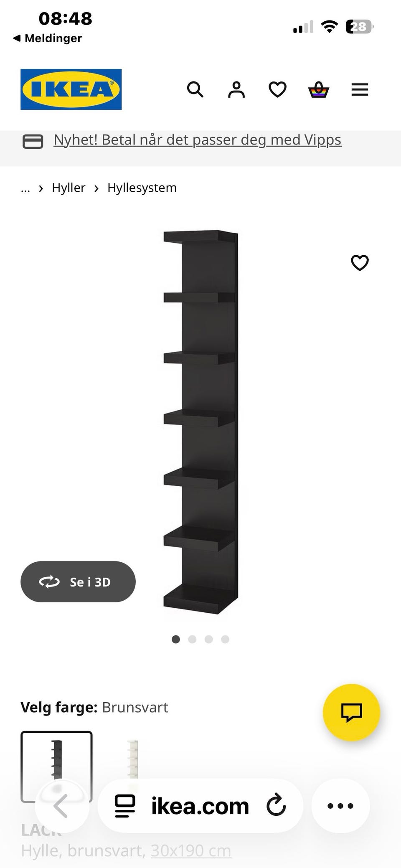Image resolution: width=401 pixels, height=868 pixels.
Task: Go to the IKEA logo homepage
Action: click(x=71, y=89)
